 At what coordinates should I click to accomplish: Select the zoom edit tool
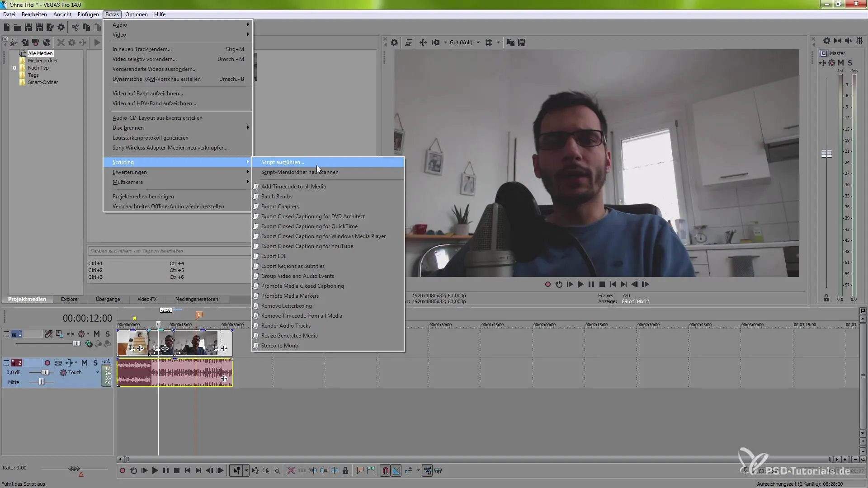point(277,471)
